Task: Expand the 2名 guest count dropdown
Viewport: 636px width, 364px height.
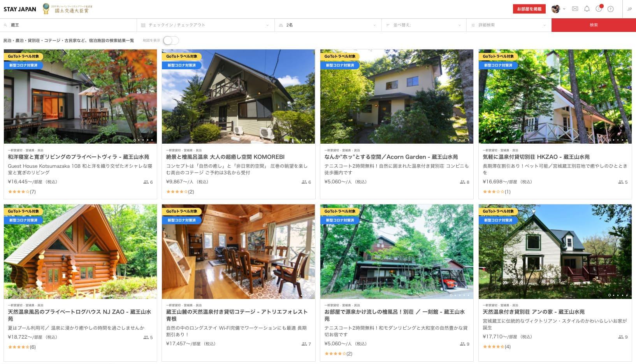Action: tap(328, 25)
